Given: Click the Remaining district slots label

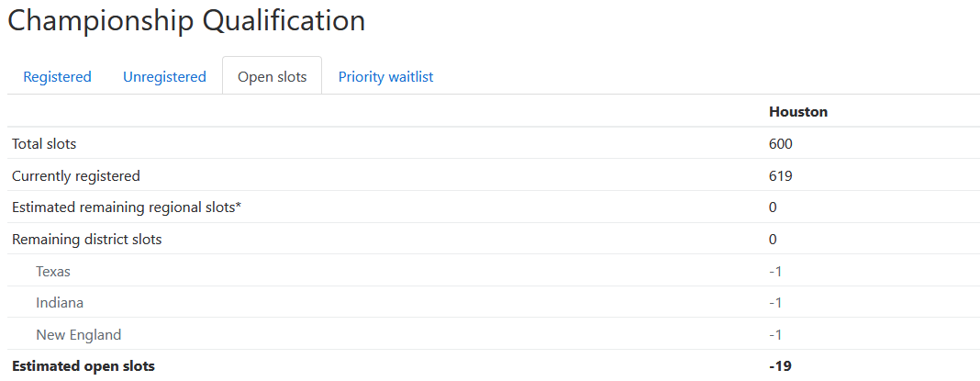Looking at the screenshot, I should [87, 239].
